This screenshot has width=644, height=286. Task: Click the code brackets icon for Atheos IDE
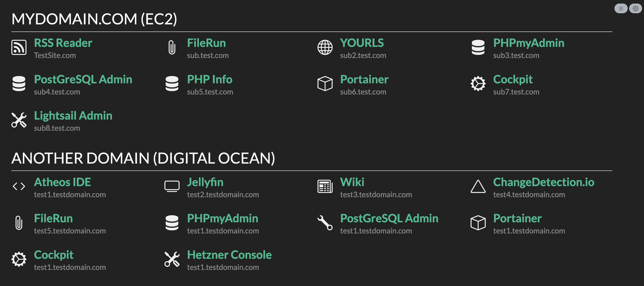coord(19,186)
